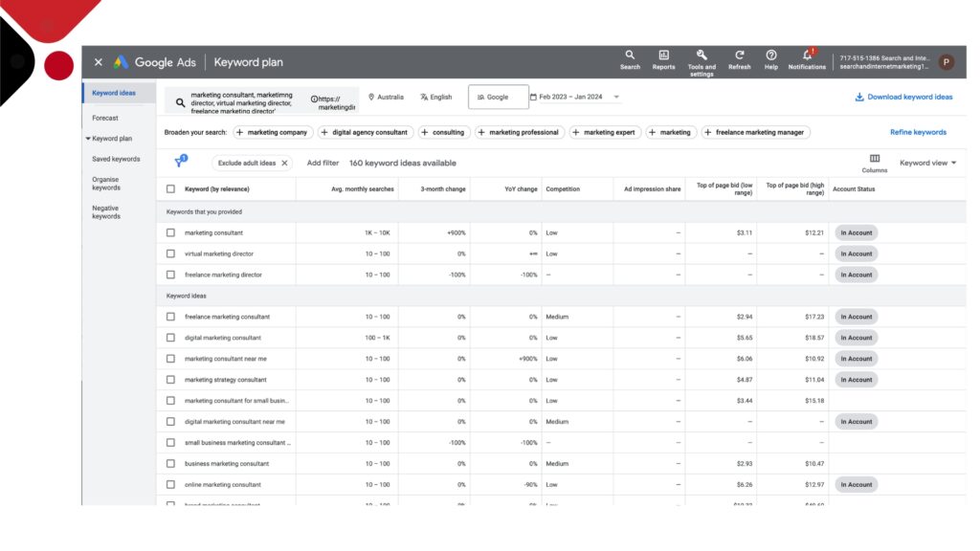980x551 pixels.
Task: Open Negative keywords in sidebar
Action: click(106, 212)
